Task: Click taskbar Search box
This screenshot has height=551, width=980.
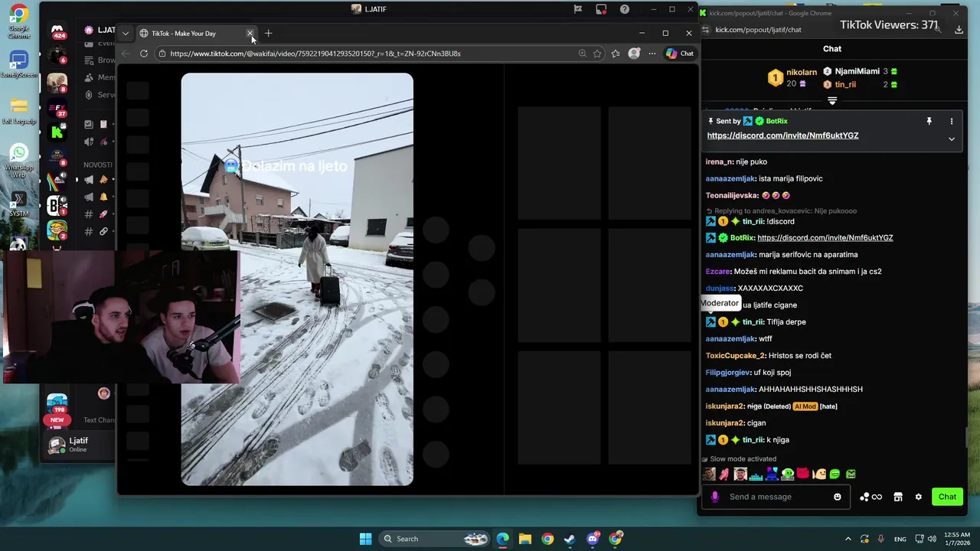Action: click(x=434, y=539)
